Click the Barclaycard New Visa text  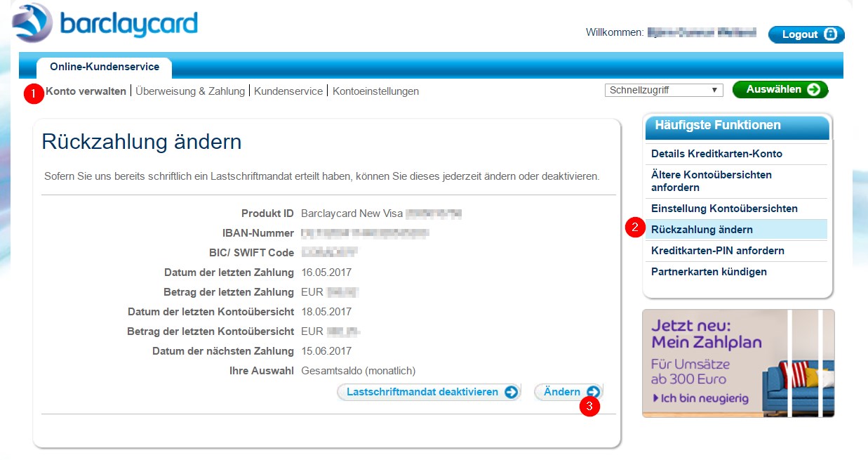(352, 213)
